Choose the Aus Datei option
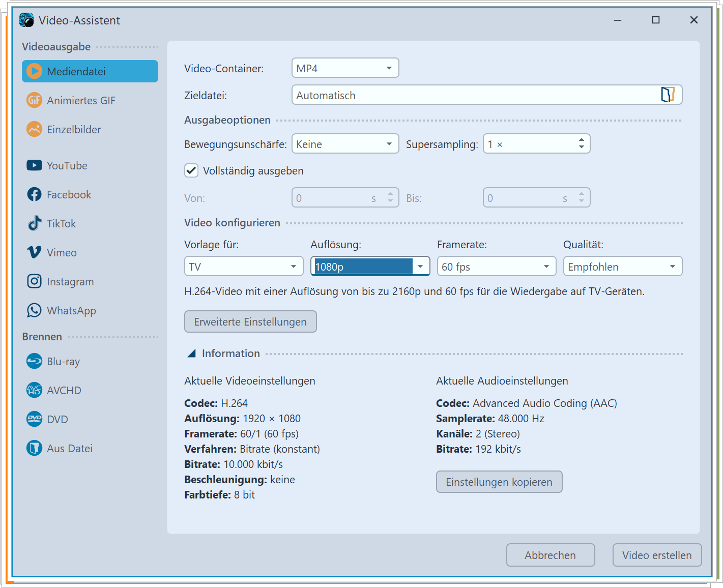The height and width of the screenshot is (588, 723). 90,448
